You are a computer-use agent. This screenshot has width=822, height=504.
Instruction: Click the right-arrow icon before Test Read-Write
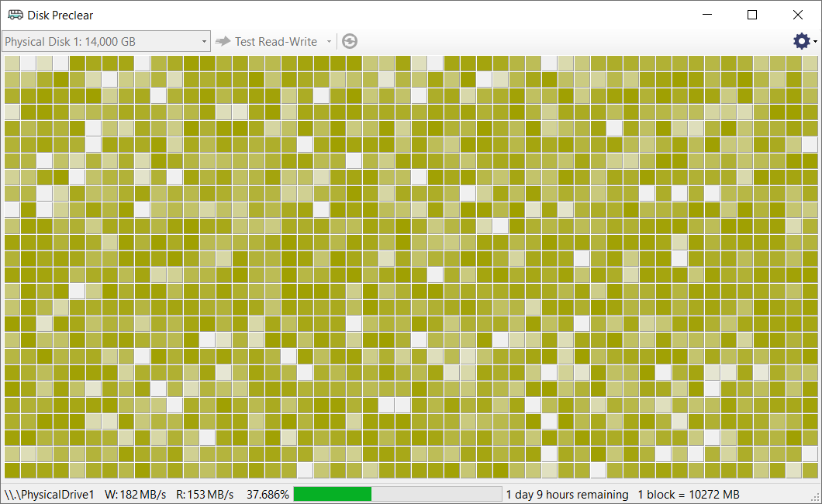click(223, 41)
